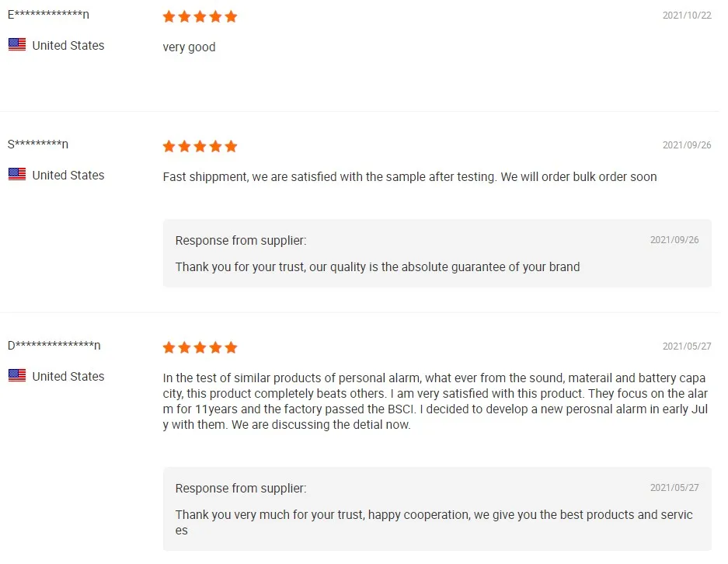Click the 2021/09/26 review date by stars

687,145
